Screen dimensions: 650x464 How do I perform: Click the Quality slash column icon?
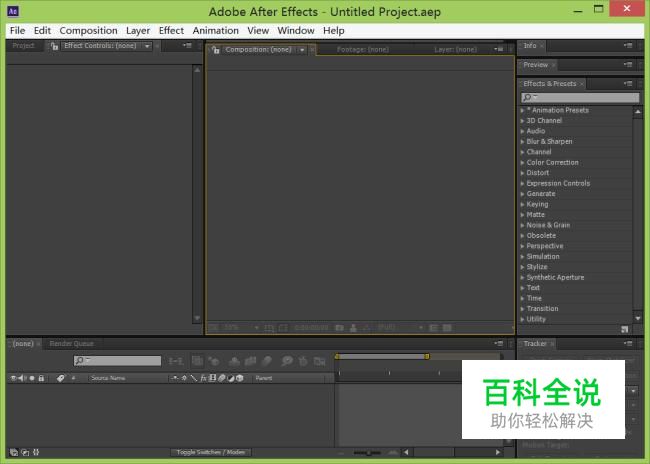coord(194,378)
